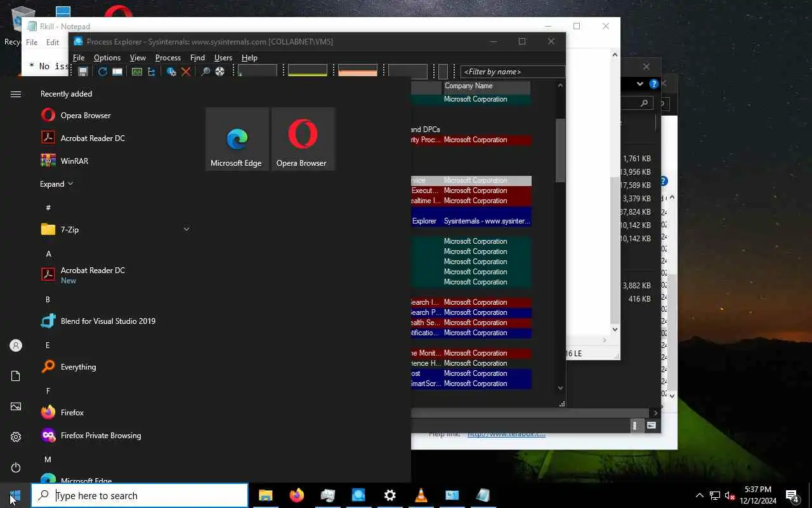812x508 pixels.
Task: Launch Firefox from app list
Action: pyautogui.click(x=72, y=413)
